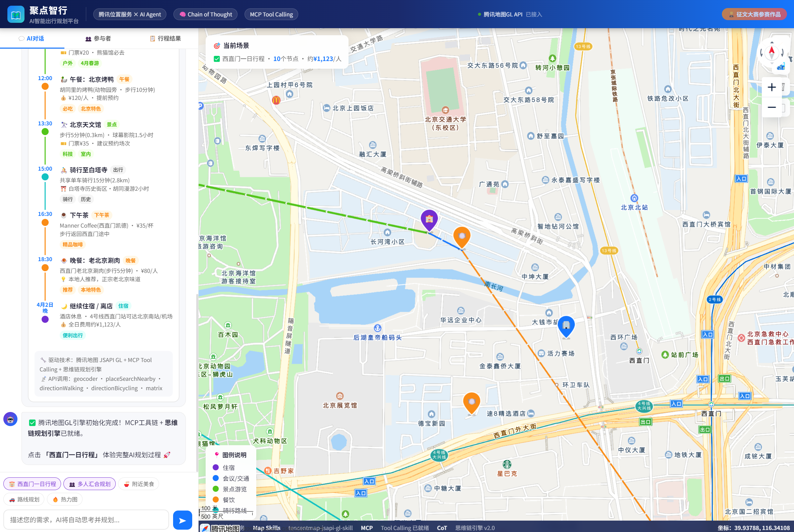
Task: Click the purple 住宿 color dot in the legend
Action: click(216, 467)
